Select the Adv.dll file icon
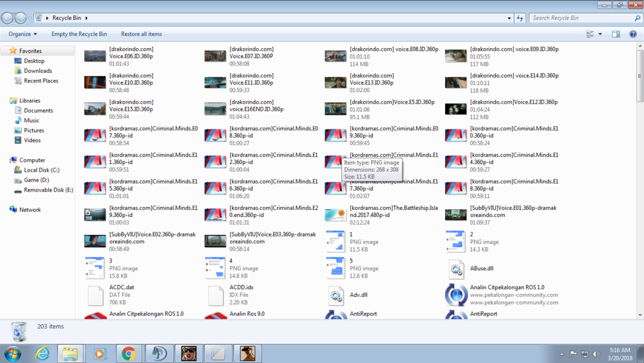This screenshot has height=363, width=644. pos(336,295)
